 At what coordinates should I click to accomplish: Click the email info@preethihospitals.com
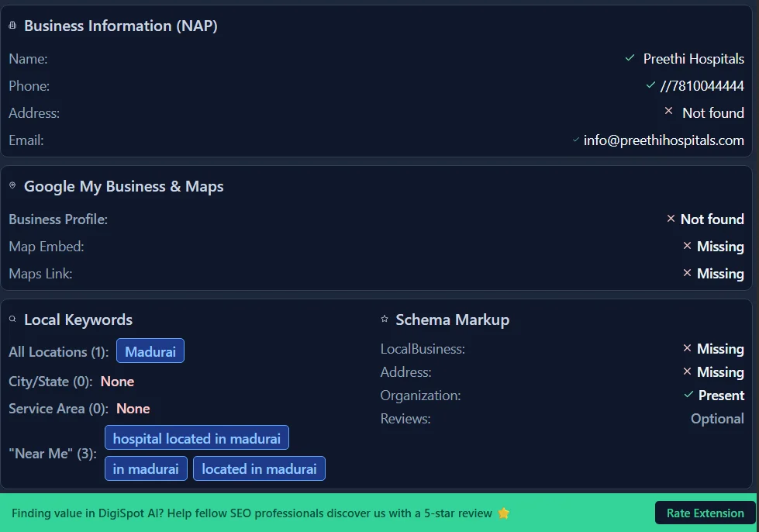664,140
